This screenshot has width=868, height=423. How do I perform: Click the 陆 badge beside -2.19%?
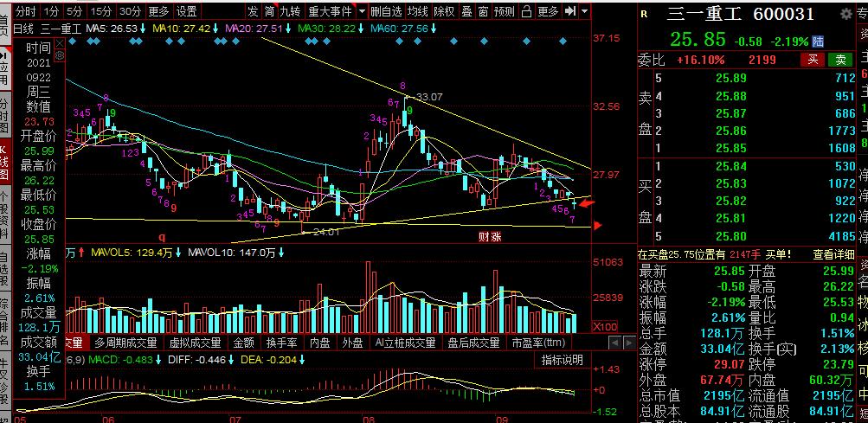point(818,41)
